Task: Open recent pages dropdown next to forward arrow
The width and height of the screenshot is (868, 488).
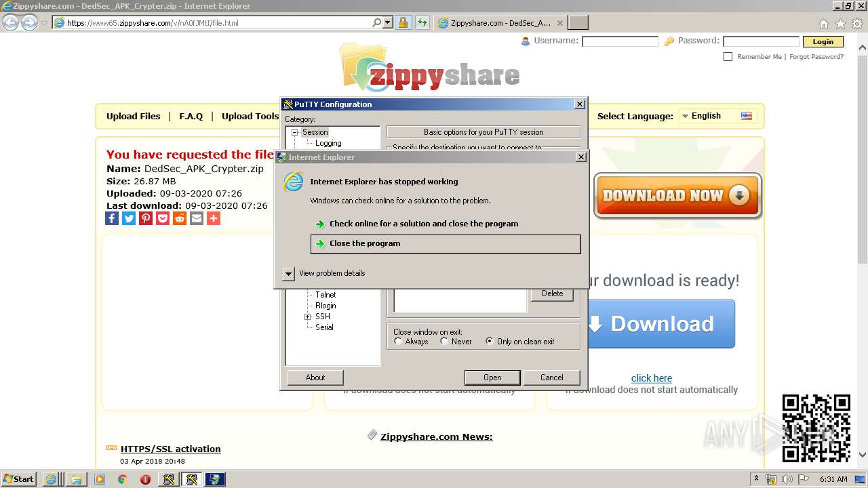Action: [44, 23]
